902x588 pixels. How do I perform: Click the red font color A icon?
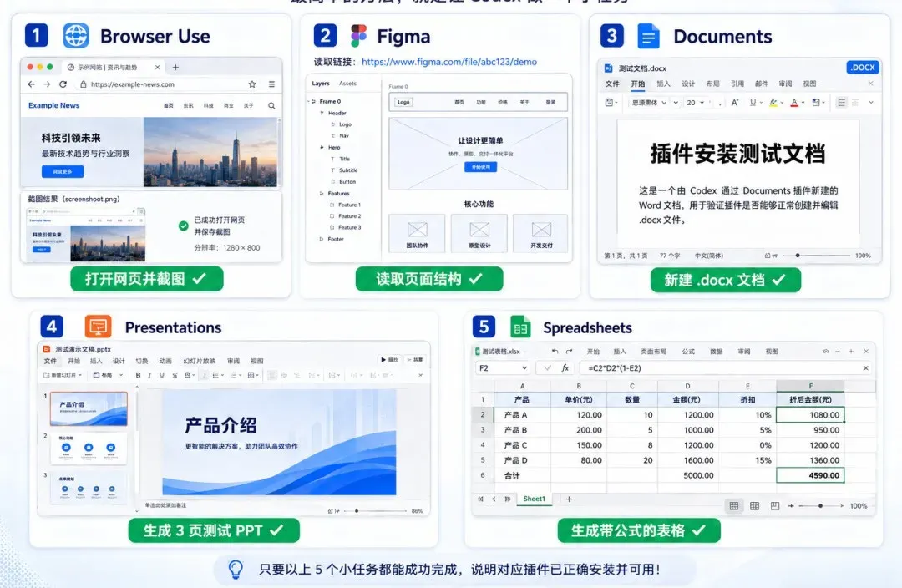coord(794,103)
